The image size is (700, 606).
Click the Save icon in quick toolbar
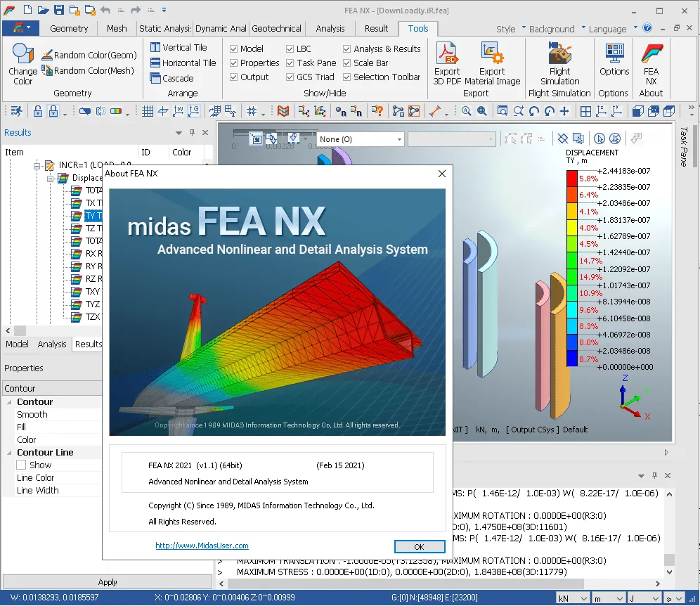point(58,10)
